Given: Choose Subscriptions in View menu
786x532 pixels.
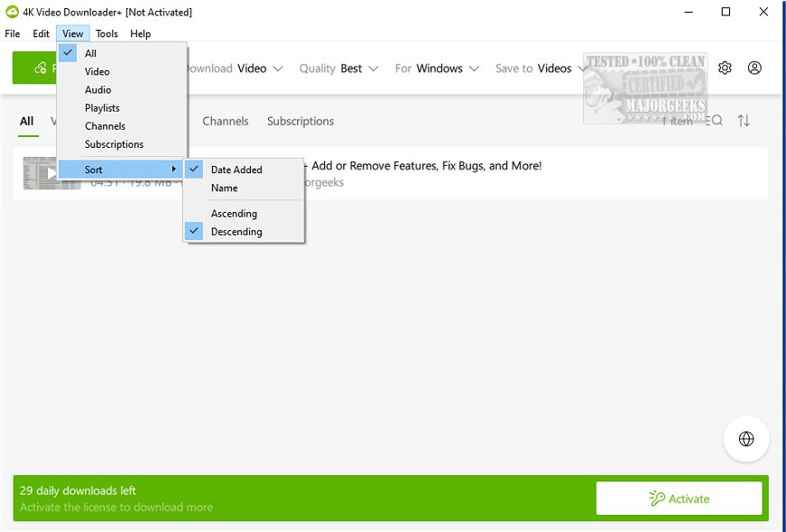Looking at the screenshot, I should click(x=123, y=144).
